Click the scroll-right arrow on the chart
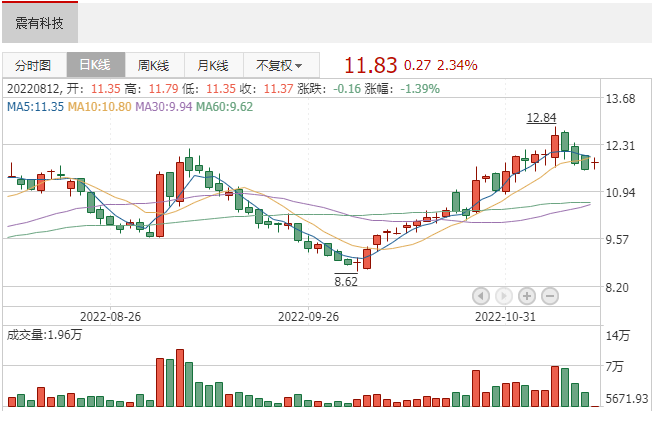 coord(503,295)
